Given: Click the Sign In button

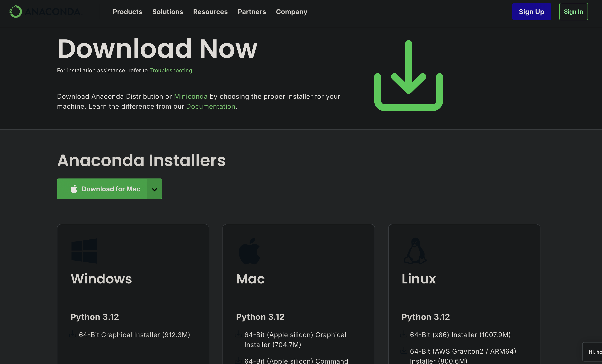Looking at the screenshot, I should point(573,12).
